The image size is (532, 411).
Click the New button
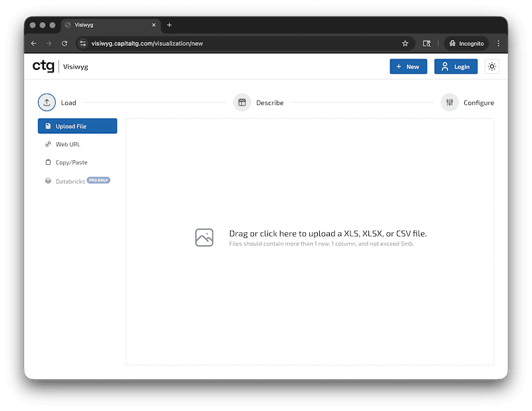(x=408, y=67)
